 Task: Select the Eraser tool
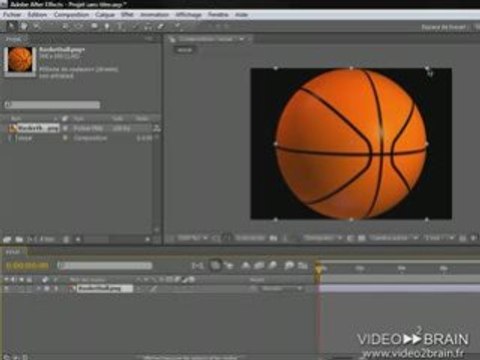(160, 26)
